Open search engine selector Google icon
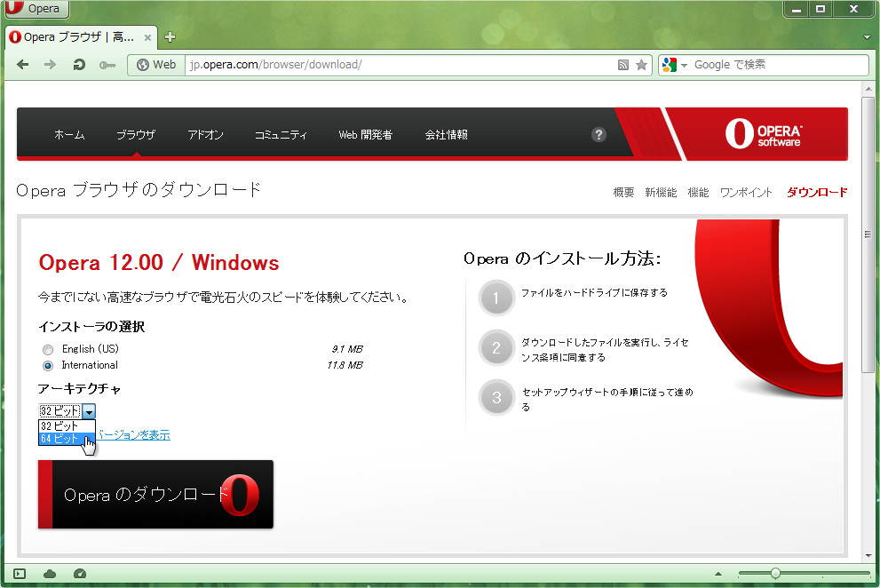Image resolution: width=880 pixels, height=588 pixels. (x=674, y=65)
